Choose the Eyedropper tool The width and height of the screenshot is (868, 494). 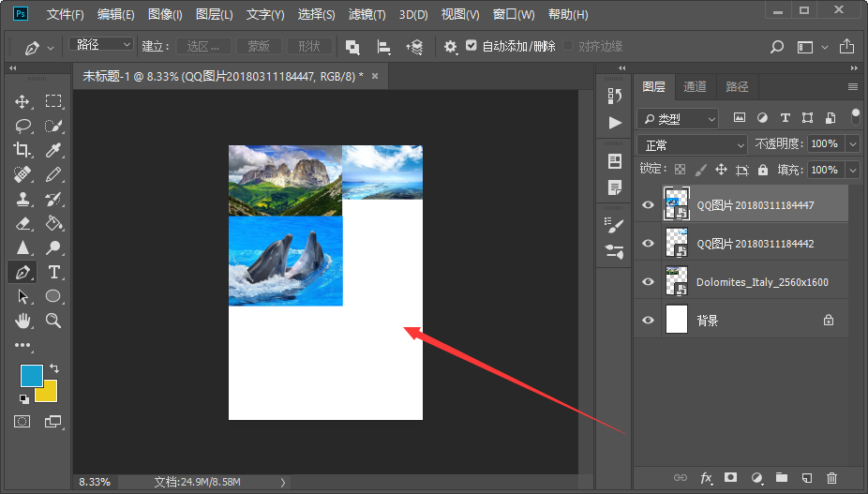tap(53, 150)
